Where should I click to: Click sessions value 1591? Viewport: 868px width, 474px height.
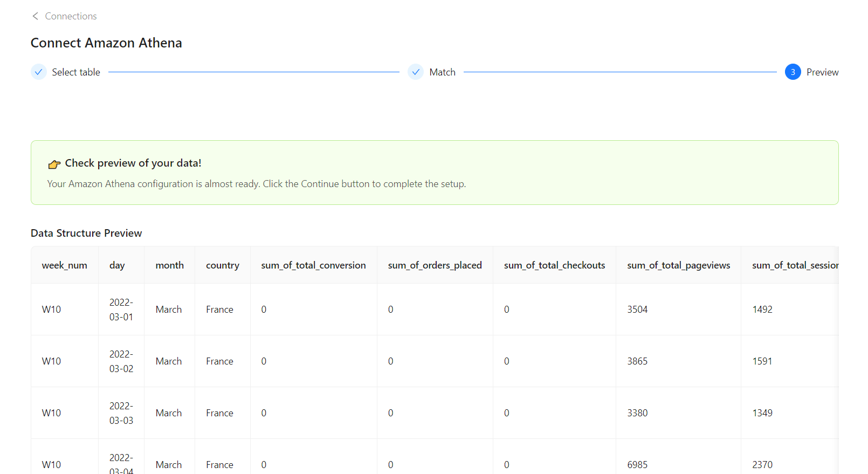point(762,361)
